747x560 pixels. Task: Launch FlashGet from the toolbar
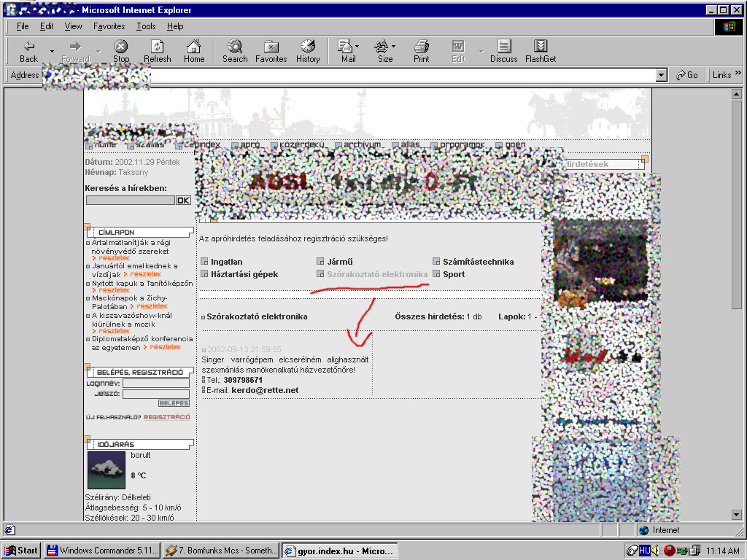click(541, 50)
